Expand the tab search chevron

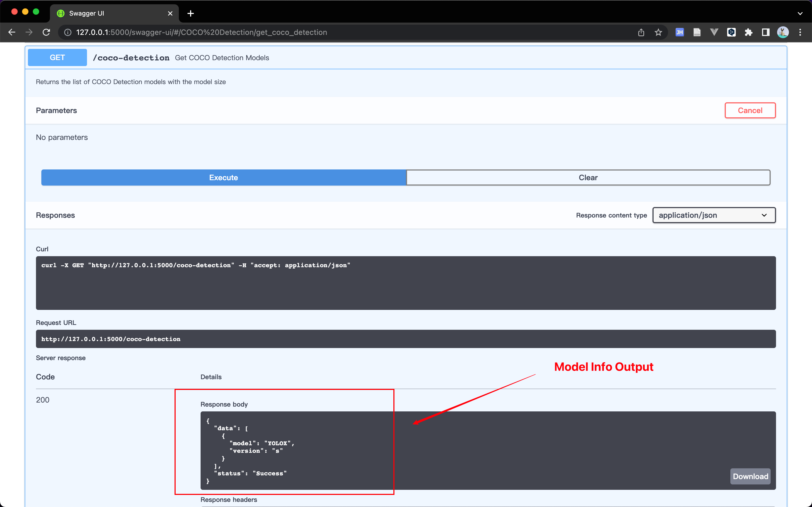pos(800,13)
